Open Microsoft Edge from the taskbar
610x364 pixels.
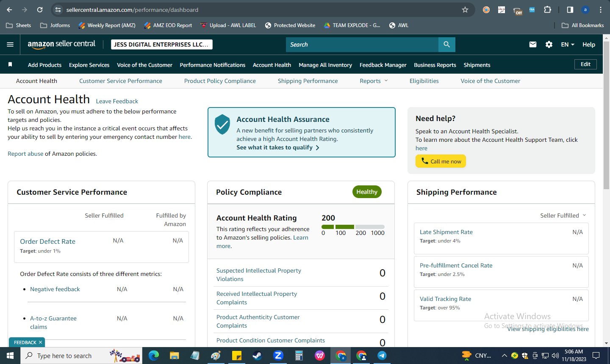pyautogui.click(x=154, y=356)
